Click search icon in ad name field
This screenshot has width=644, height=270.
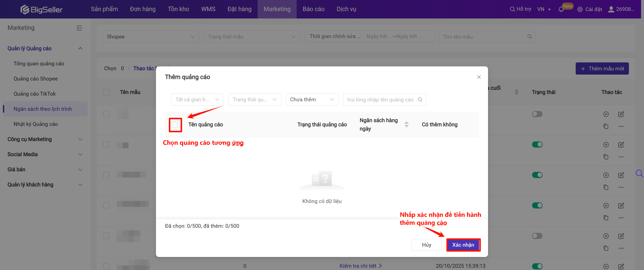(420, 100)
